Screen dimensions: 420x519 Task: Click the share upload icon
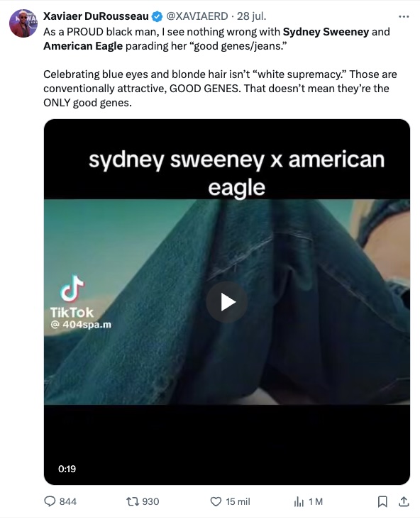pos(404,501)
